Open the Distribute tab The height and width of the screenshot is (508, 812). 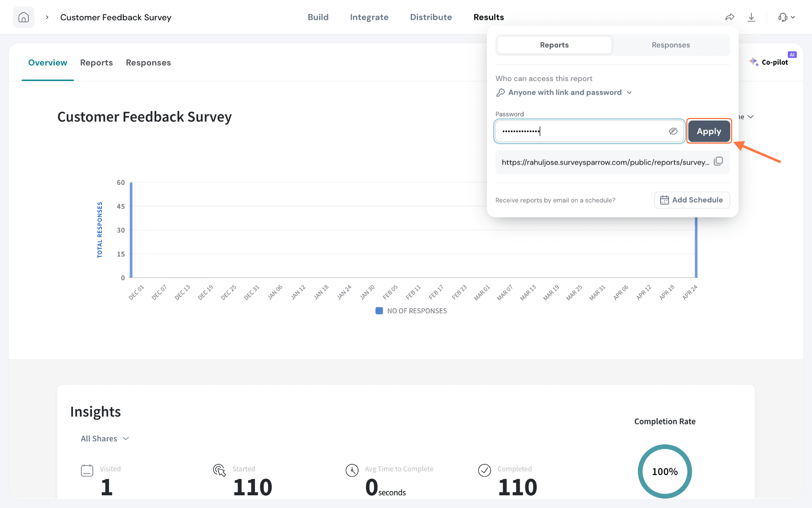coord(431,17)
